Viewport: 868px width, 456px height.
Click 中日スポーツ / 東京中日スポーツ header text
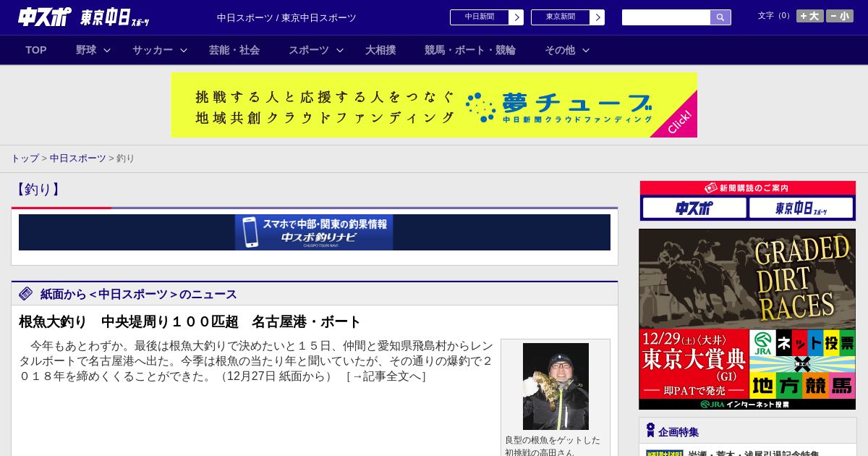[x=286, y=17]
